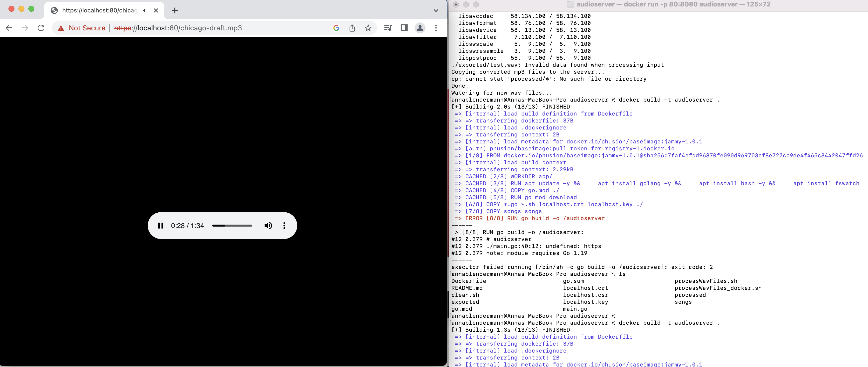Click the browser back arrow
This screenshot has width=868, height=367.
(9, 28)
